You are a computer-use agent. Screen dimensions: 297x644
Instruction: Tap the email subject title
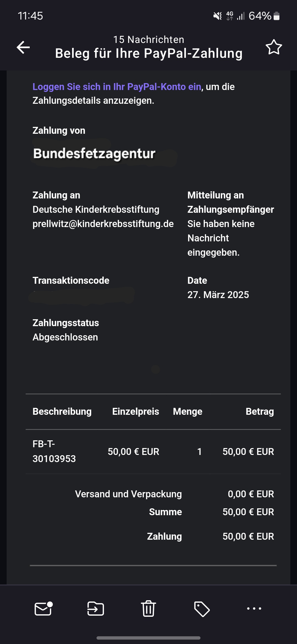[149, 53]
